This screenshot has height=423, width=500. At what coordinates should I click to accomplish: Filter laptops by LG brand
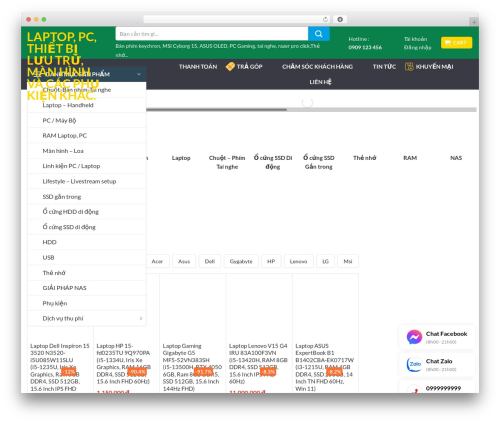click(x=325, y=261)
